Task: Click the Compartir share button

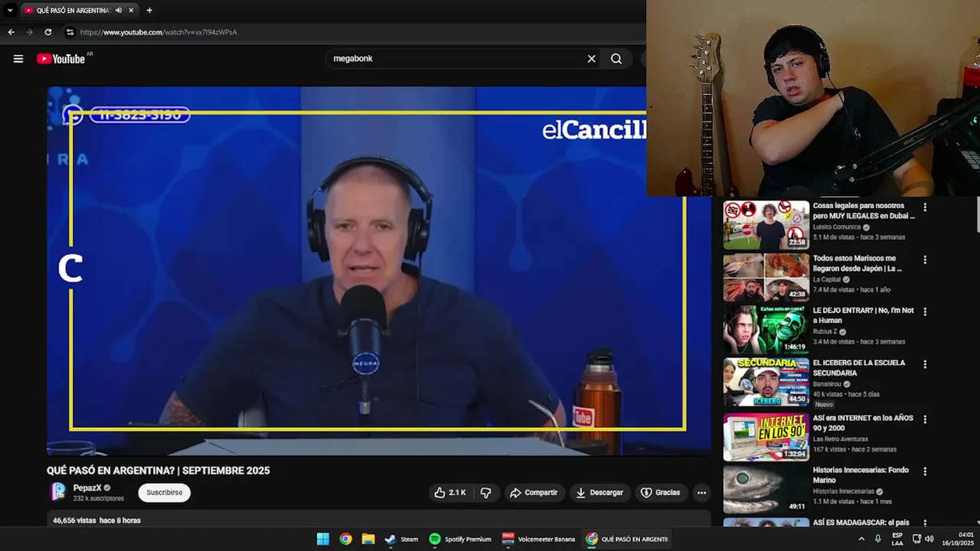Action: (534, 493)
